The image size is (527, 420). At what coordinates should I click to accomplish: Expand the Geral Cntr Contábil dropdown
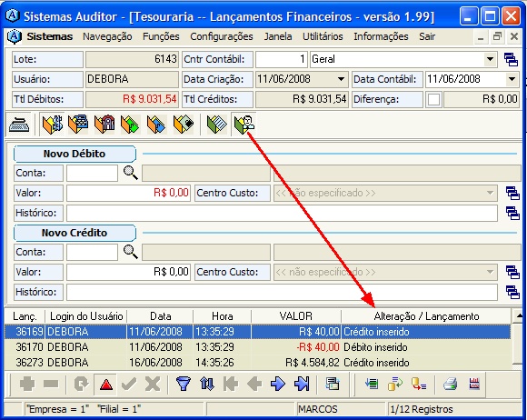tap(490, 59)
